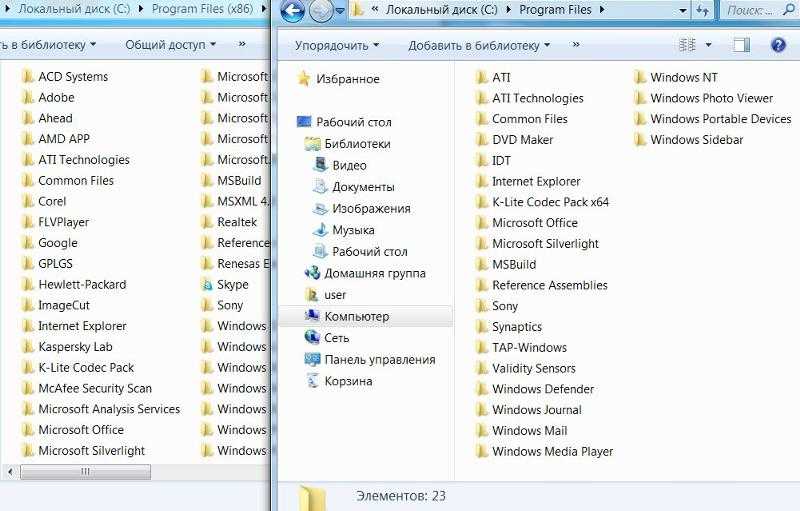
Task: Select the Realtek folder in the left window
Action: [229, 222]
